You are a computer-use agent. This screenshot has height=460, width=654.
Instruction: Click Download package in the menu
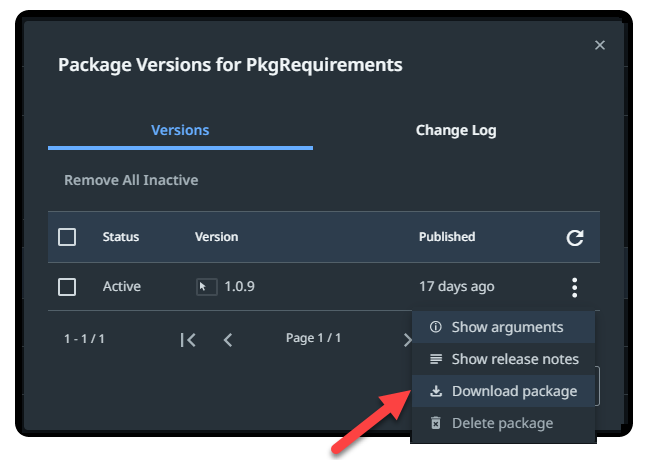tap(513, 391)
